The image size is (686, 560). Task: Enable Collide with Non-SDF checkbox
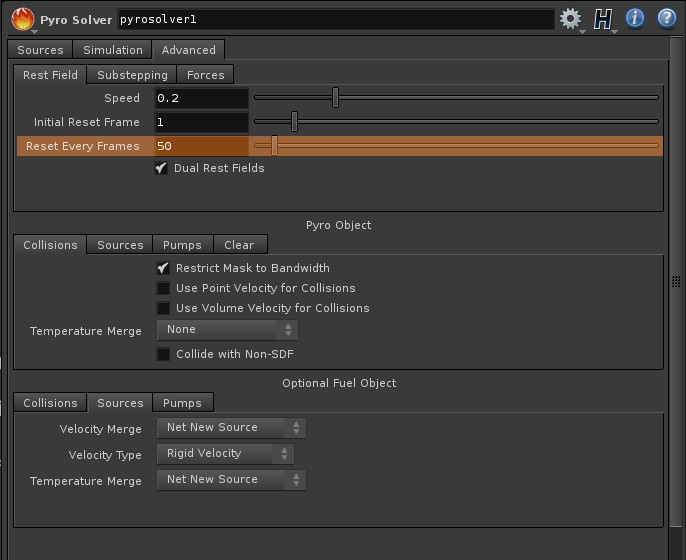click(163, 354)
